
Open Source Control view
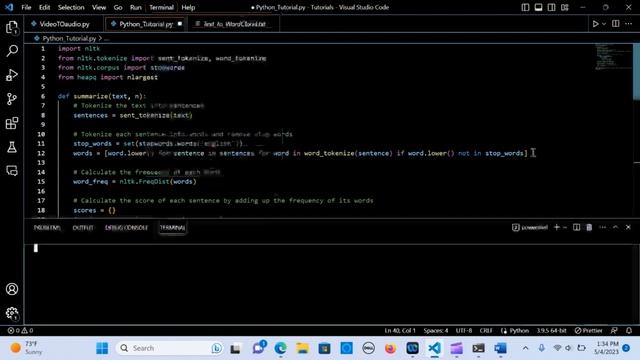[x=12, y=99]
